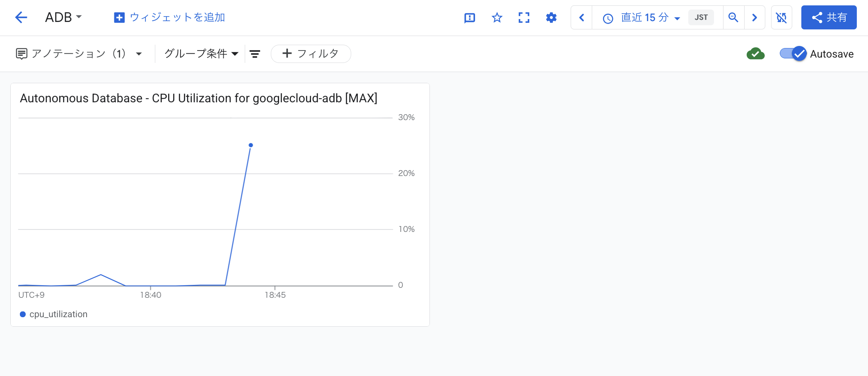Star this dashboard as favorite
Viewport: 868px width, 376px height.
(497, 18)
